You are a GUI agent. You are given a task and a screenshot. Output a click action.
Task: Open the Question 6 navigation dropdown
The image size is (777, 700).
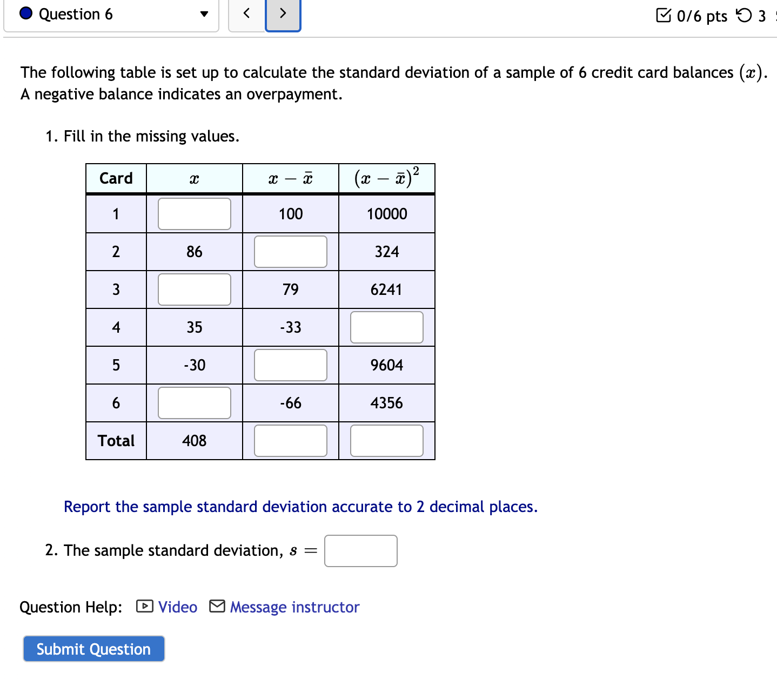pyautogui.click(x=204, y=15)
